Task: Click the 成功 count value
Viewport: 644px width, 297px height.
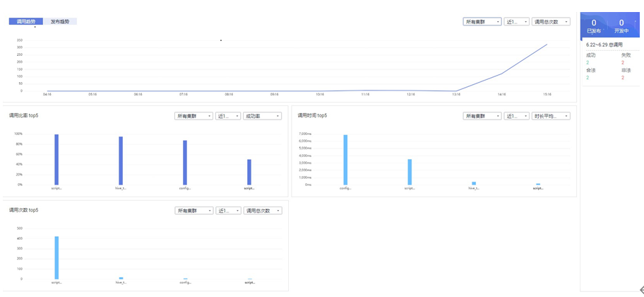Action: click(x=588, y=62)
